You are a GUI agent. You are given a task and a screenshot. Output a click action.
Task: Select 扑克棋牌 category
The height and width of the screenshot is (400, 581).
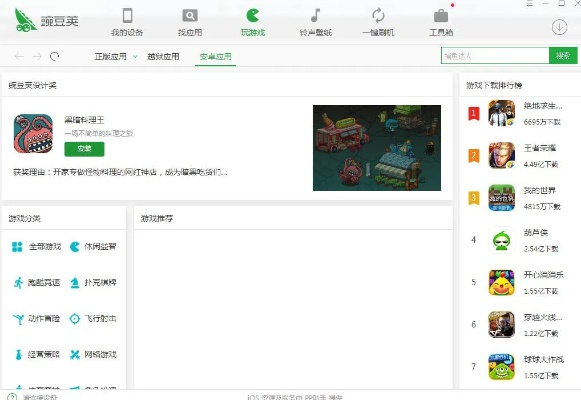tap(93, 283)
